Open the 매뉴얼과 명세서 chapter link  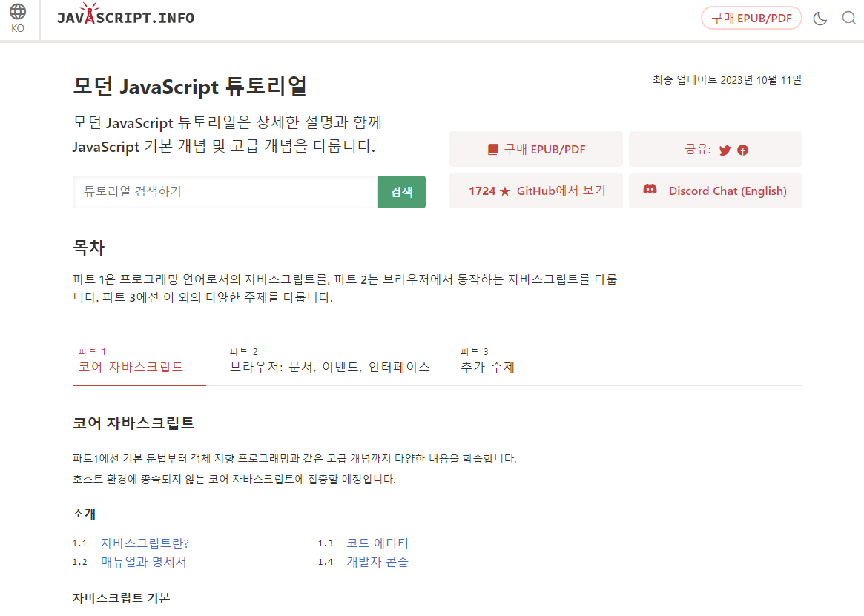pyautogui.click(x=144, y=562)
